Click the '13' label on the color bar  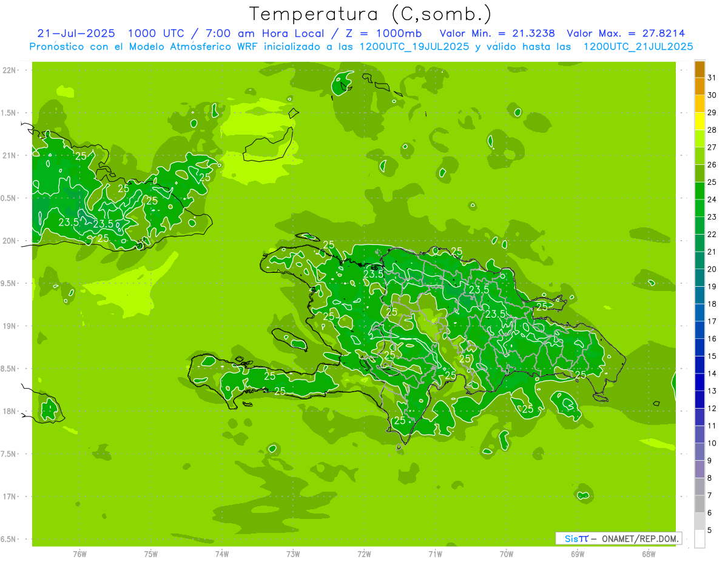tap(712, 391)
